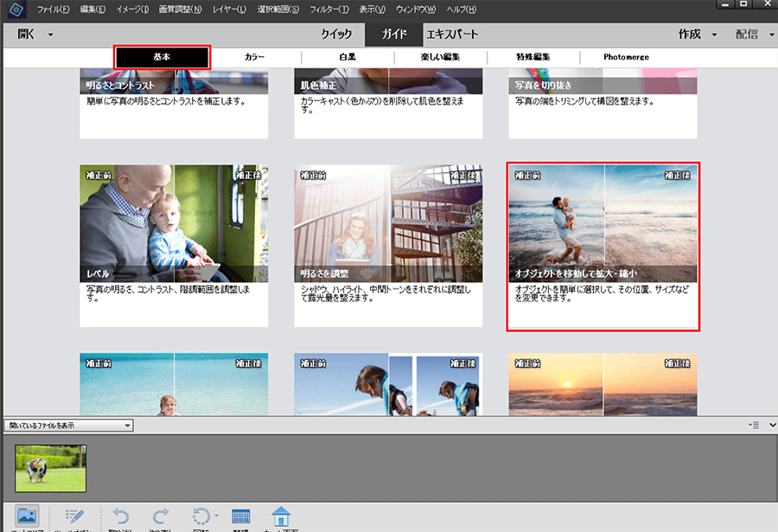Open the Tool Options panel icon
Screen dimensions: 778x532
tap(73, 516)
